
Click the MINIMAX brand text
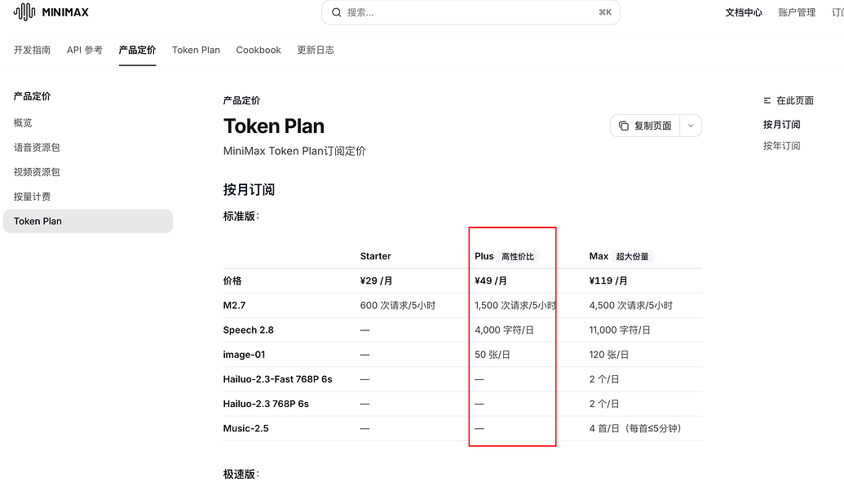pyautogui.click(x=65, y=12)
